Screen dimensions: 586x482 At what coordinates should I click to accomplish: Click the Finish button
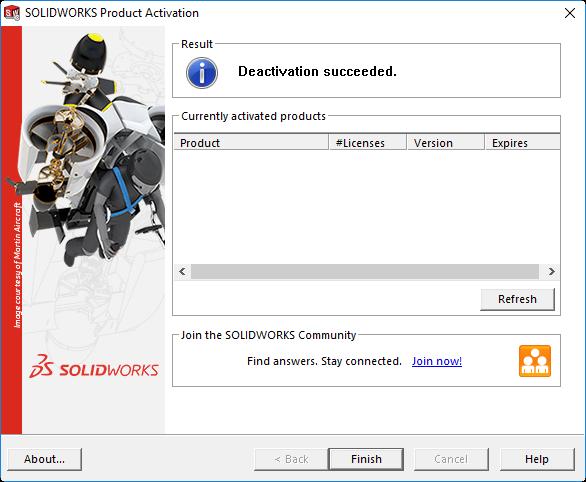coord(366,459)
